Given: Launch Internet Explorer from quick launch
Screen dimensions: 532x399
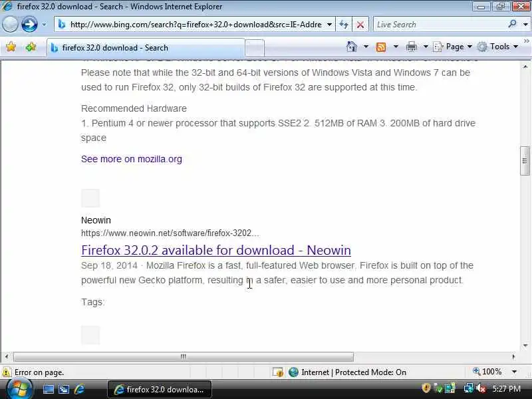Looking at the screenshot, I should coord(79,389).
